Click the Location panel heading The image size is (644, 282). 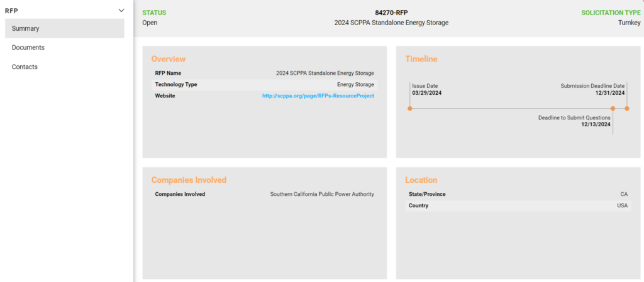click(421, 180)
